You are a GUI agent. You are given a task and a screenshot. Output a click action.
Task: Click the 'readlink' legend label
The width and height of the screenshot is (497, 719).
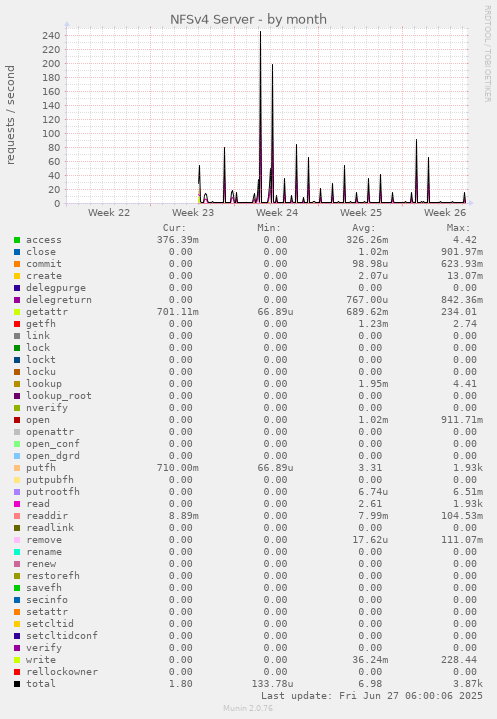[50, 528]
